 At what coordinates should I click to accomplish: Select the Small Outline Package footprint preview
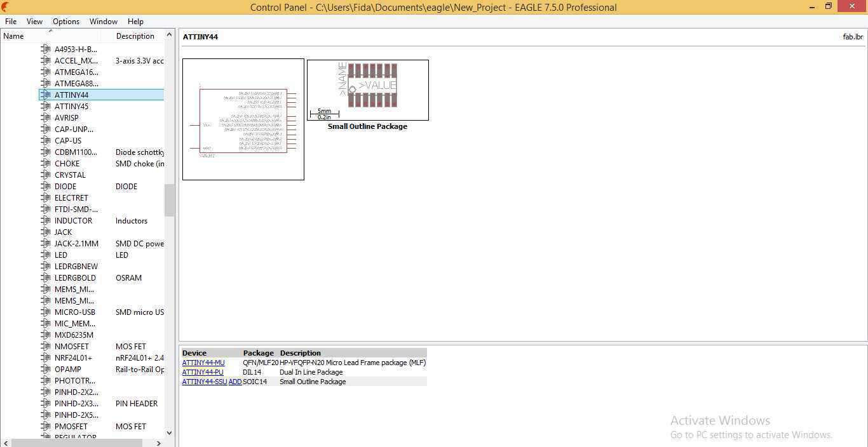tap(368, 90)
